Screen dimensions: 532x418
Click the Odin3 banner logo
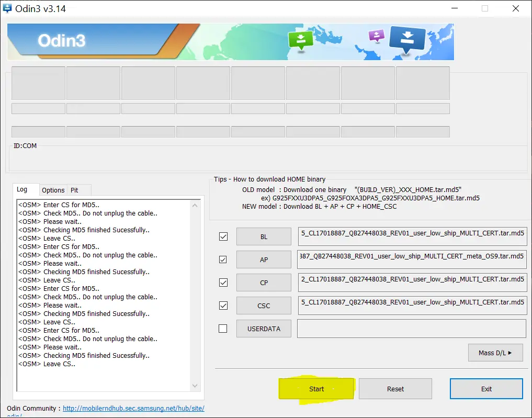[61, 41]
